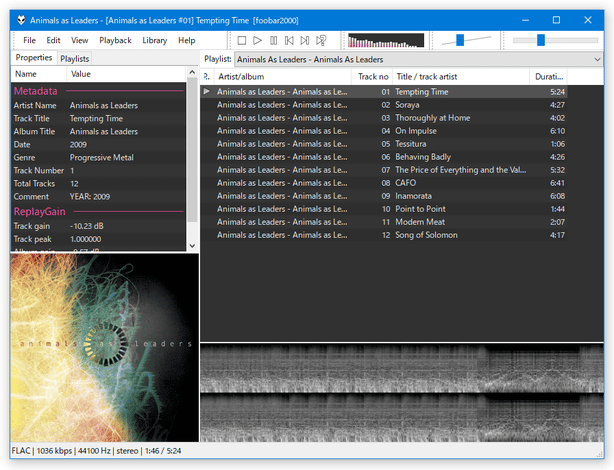The image size is (614, 470).
Task: Click the properties panel scroll-up arrow
Action: 192,72
